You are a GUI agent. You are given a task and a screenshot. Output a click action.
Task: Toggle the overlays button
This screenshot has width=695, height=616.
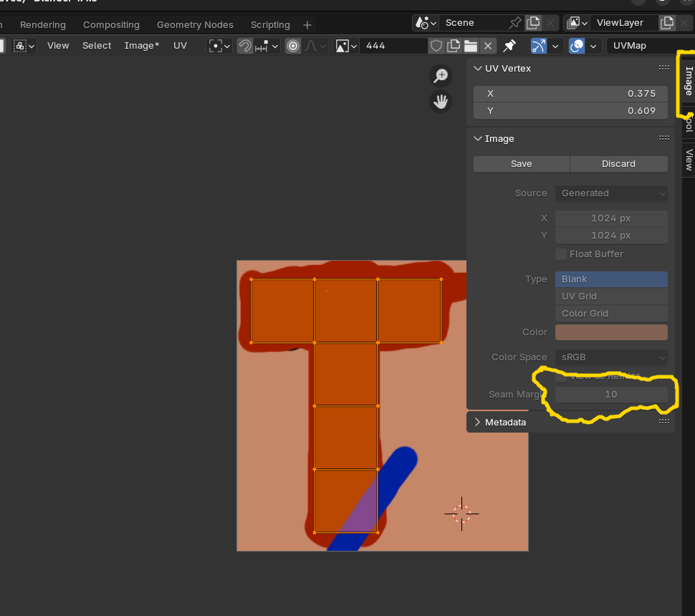(x=577, y=46)
